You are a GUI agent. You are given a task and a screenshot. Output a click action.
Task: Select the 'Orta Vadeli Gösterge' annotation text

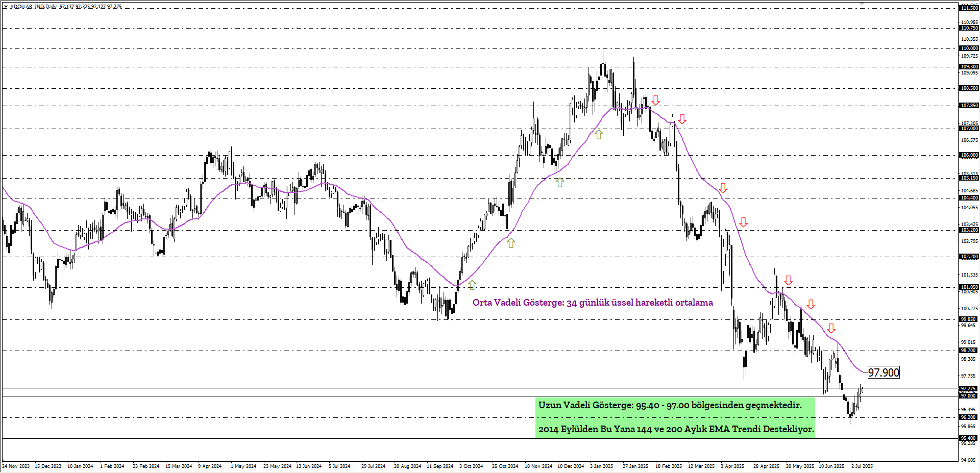(593, 303)
